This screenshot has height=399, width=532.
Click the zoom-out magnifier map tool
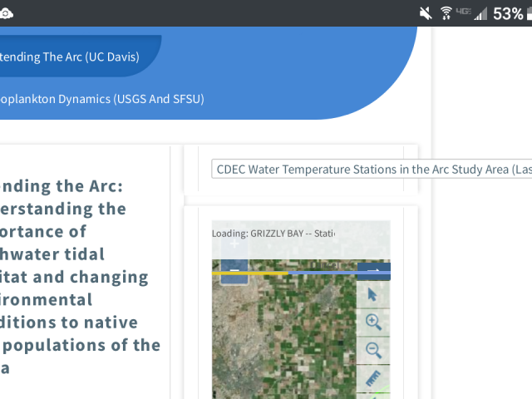373,351
